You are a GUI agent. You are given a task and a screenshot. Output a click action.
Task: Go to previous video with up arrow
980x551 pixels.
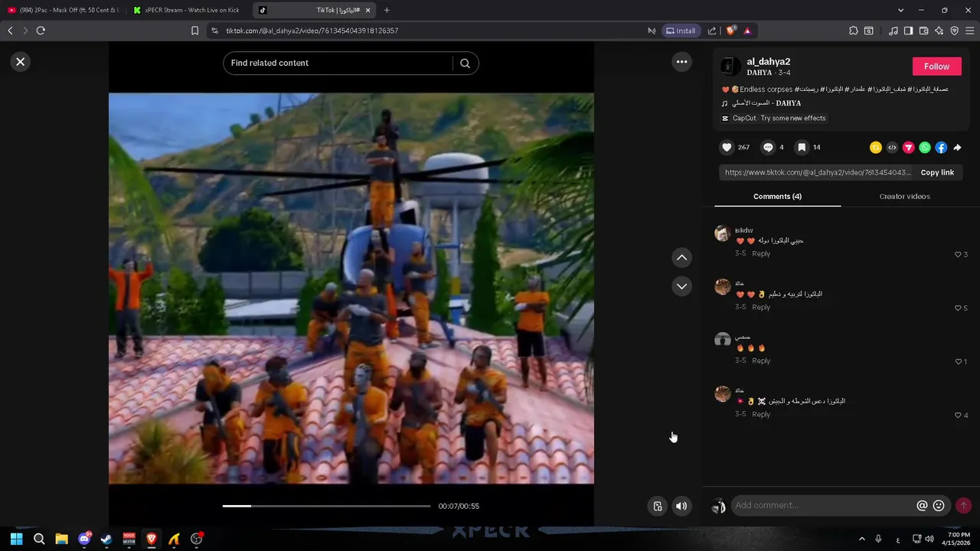click(681, 258)
